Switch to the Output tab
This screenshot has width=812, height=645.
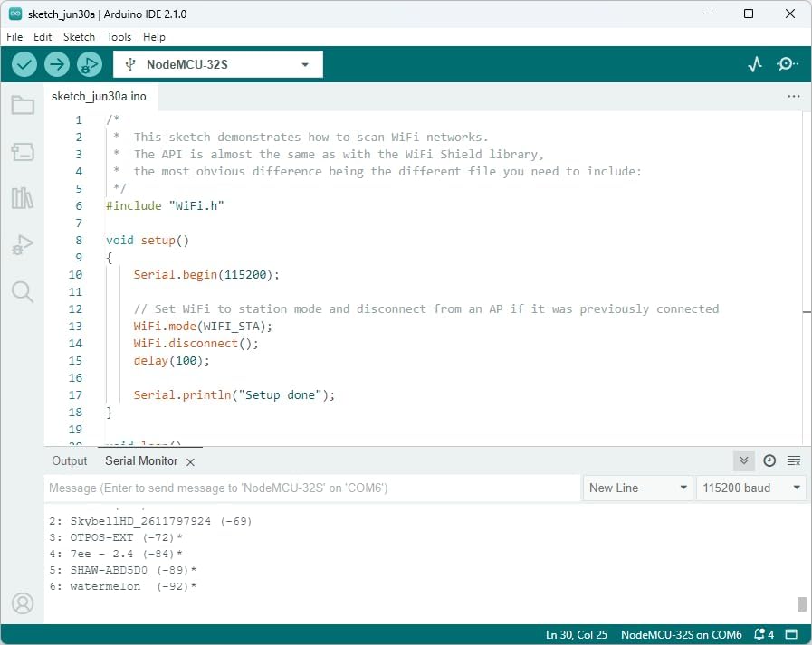click(70, 460)
